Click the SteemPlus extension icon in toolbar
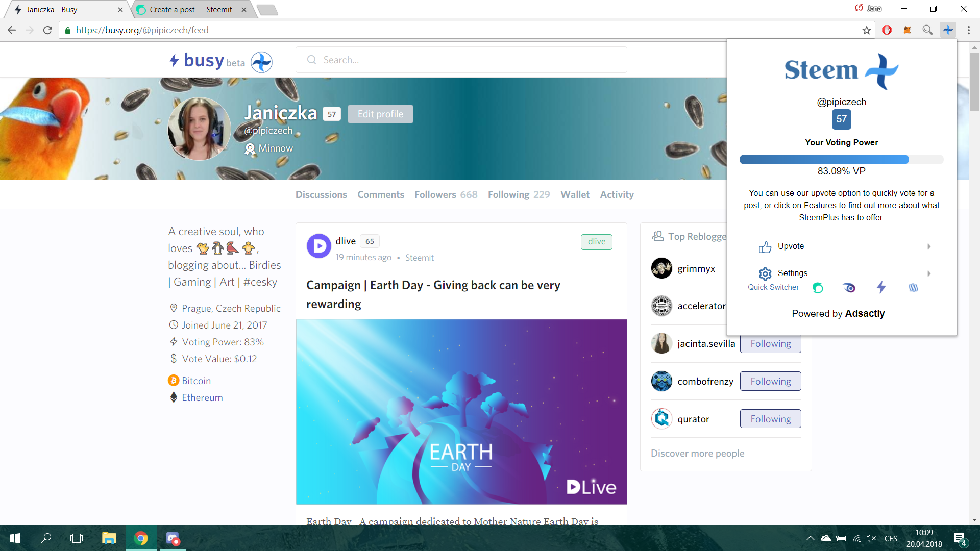Image resolution: width=980 pixels, height=551 pixels. tap(948, 30)
